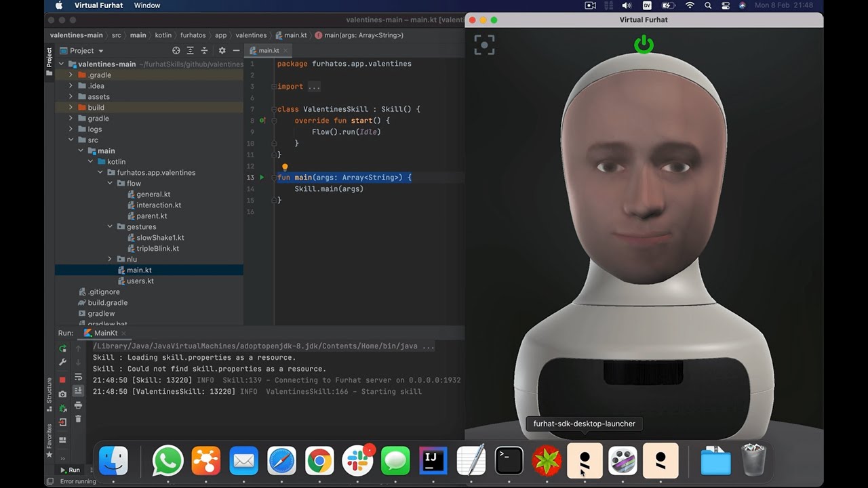868x488 pixels.
Task: Click the green run gutter arrow on line 13
Action: (x=262, y=178)
